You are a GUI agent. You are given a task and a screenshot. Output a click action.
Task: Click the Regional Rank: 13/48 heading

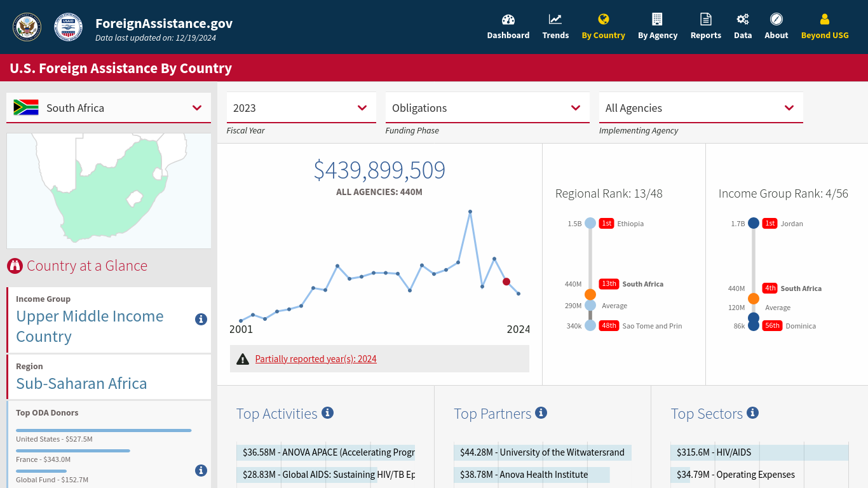(x=609, y=193)
